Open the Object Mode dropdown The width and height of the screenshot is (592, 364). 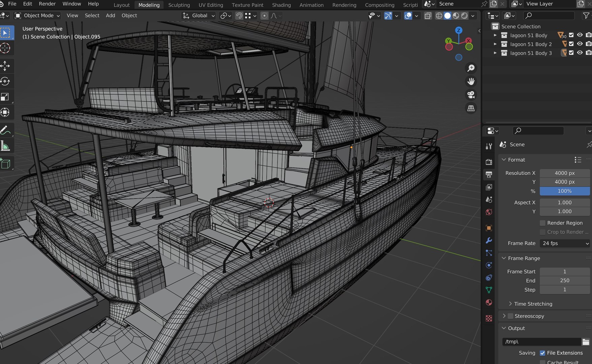(37, 16)
